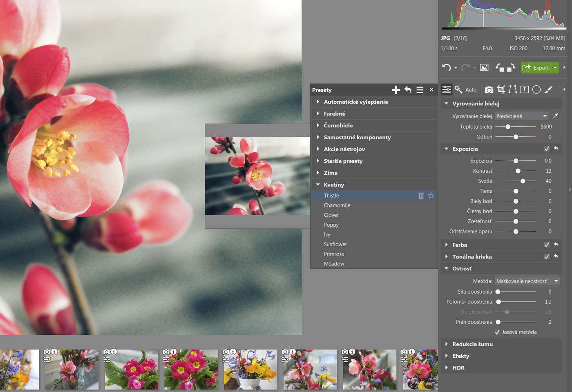Open the camera and lens tool

489,89
